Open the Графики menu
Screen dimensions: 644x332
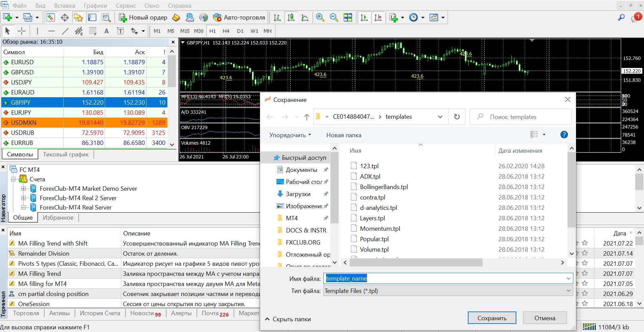[95, 6]
